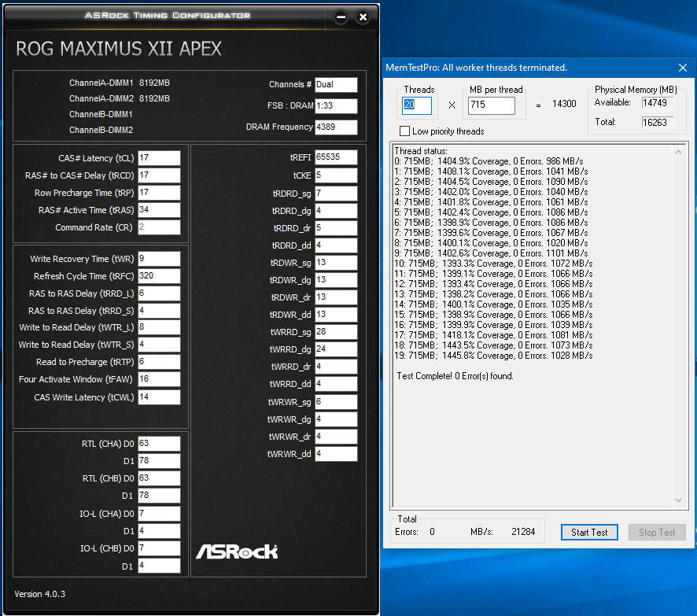
Task: Enable the Low priority threads checkbox
Action: coord(405,131)
